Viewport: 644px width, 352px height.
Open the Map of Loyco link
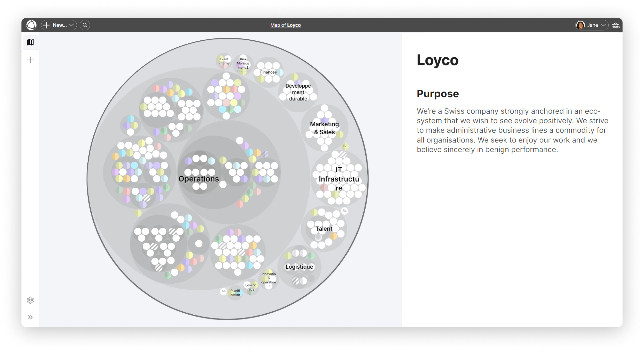pyautogui.click(x=285, y=25)
